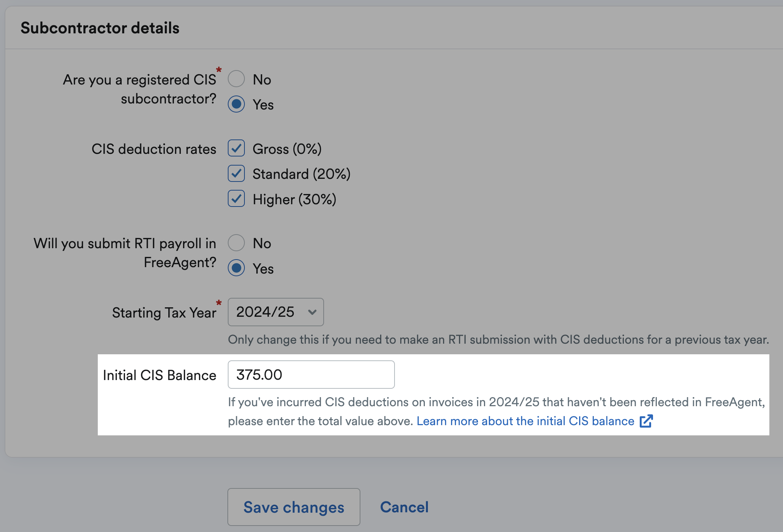The height and width of the screenshot is (532, 783).
Task: Choose Yes for RTI payroll submission
Action: pyautogui.click(x=236, y=268)
